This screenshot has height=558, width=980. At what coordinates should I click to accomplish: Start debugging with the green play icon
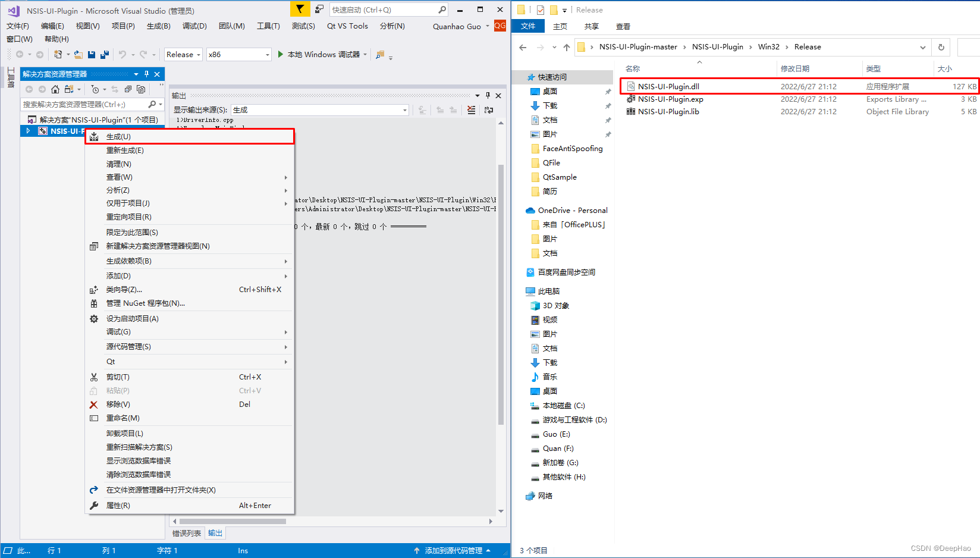click(281, 54)
